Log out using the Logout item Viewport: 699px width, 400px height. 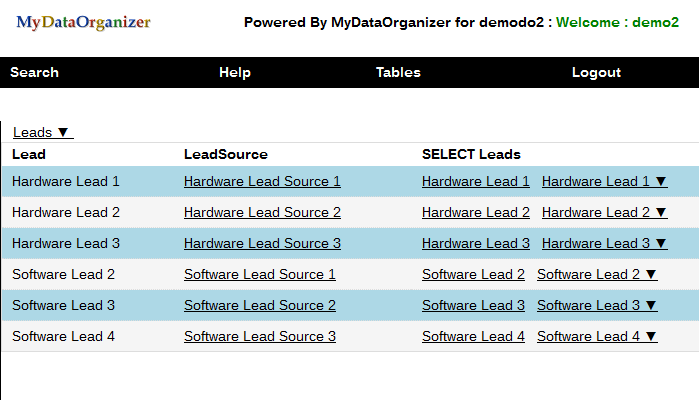tap(596, 72)
